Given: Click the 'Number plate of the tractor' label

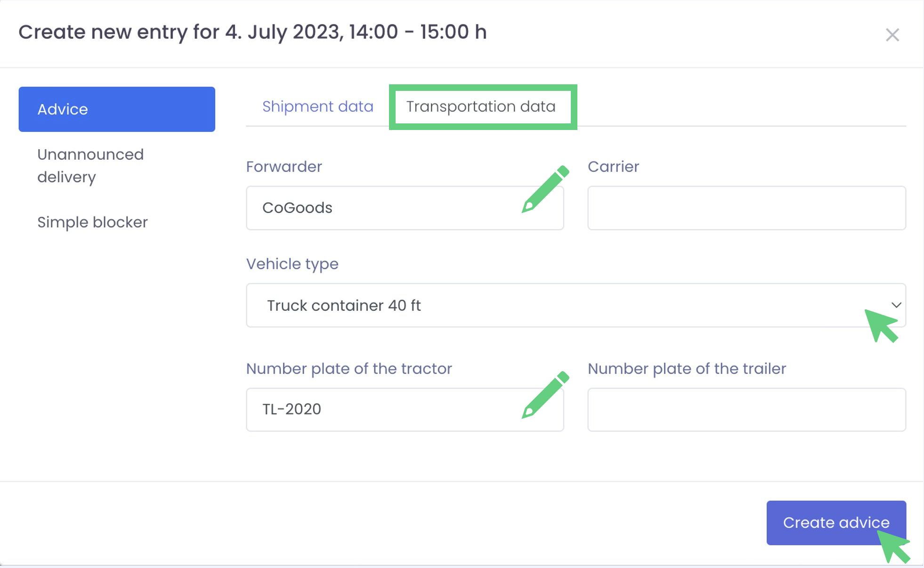Looking at the screenshot, I should coord(349,368).
